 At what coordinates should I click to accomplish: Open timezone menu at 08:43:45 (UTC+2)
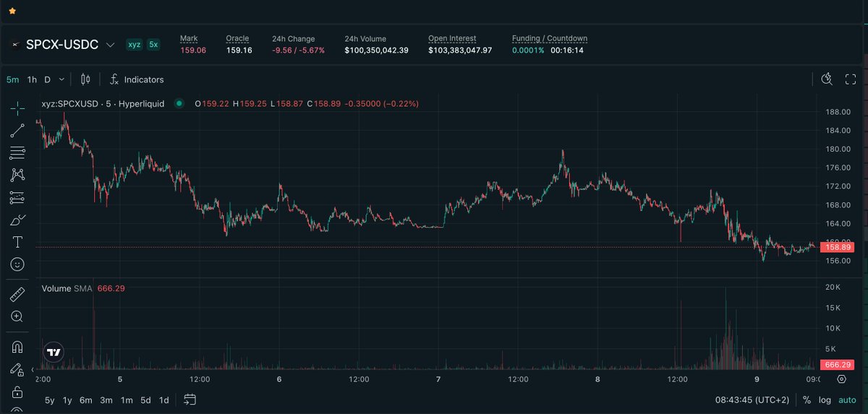pyautogui.click(x=752, y=400)
